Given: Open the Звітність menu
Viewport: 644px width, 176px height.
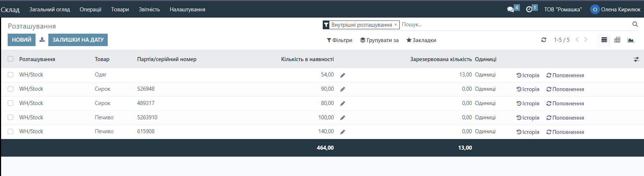Looking at the screenshot, I should [x=149, y=10].
